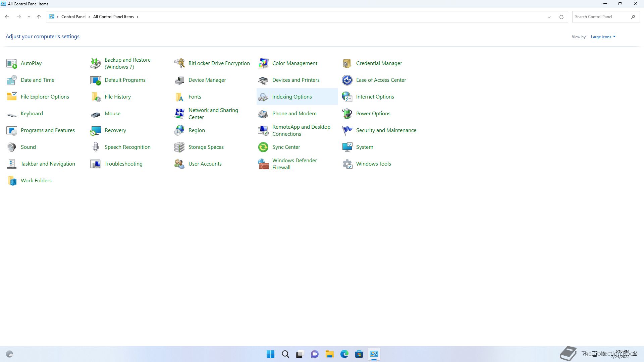Go forward with the Forward arrow
This screenshot has width=644, height=362.
pos(19,17)
